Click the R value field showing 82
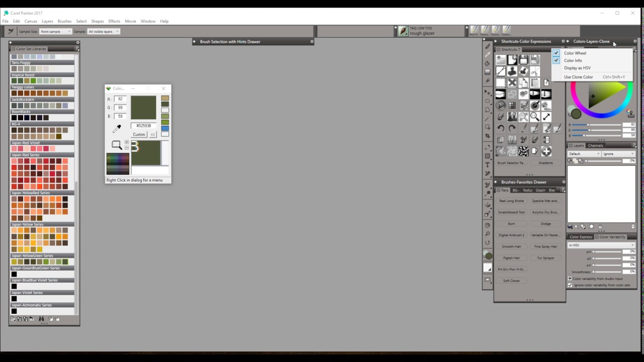Viewport: 644px width, 362px height. click(120, 99)
